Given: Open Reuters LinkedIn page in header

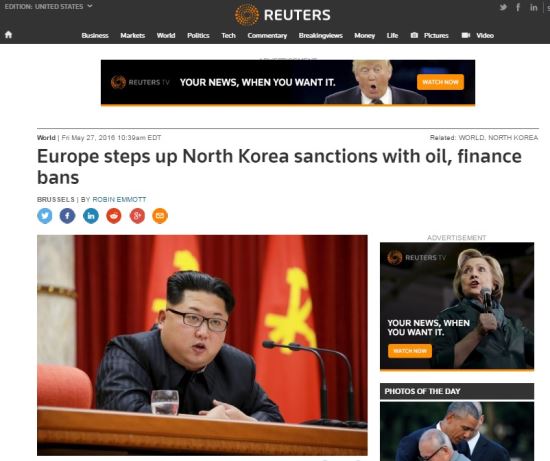Looking at the screenshot, I should [534, 7].
